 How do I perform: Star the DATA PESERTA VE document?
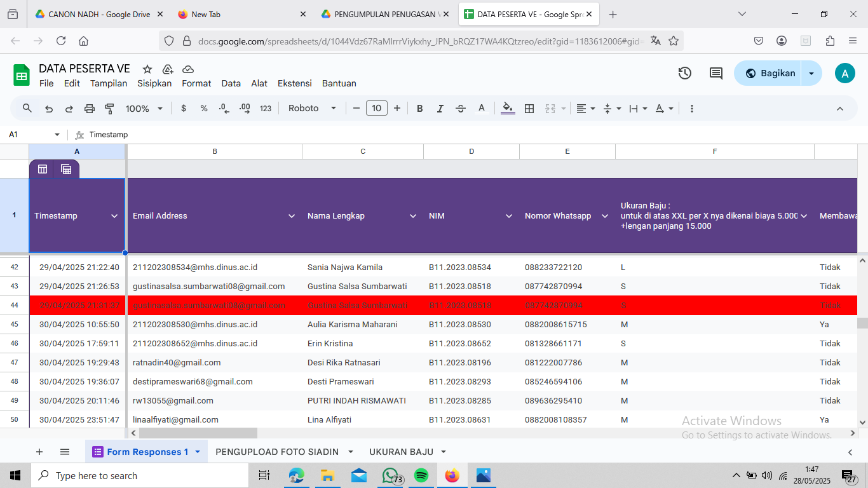[147, 69]
